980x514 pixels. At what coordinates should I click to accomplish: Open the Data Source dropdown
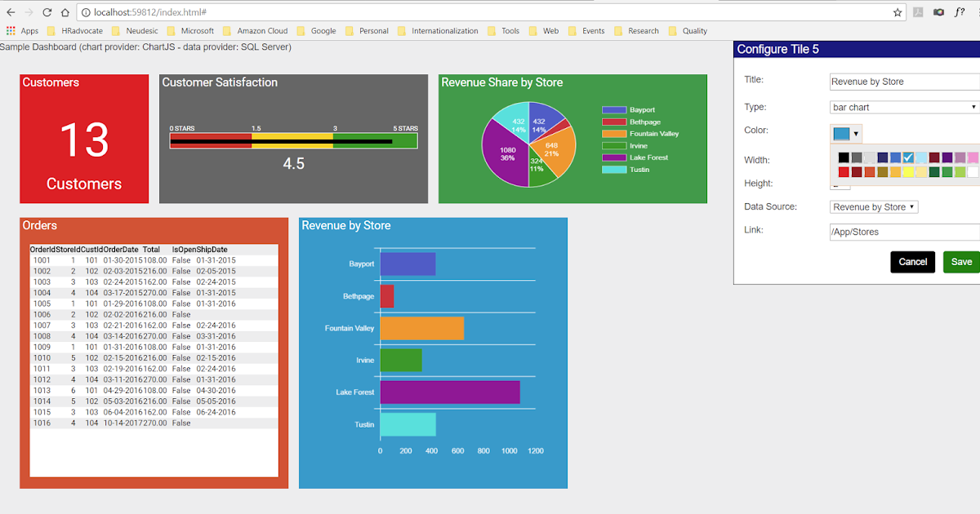873,206
